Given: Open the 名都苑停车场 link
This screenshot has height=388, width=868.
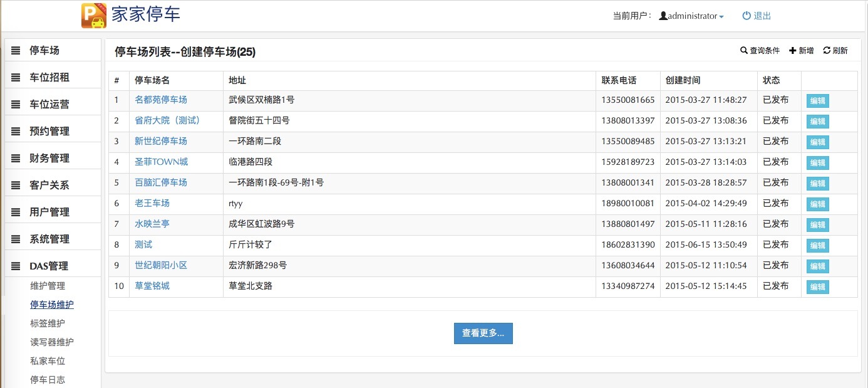Looking at the screenshot, I should tap(161, 100).
